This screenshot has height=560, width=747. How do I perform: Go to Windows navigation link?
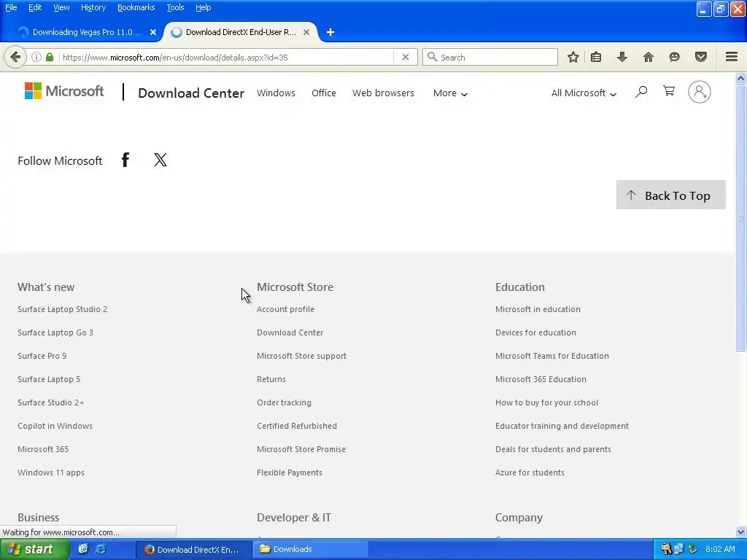[276, 93]
